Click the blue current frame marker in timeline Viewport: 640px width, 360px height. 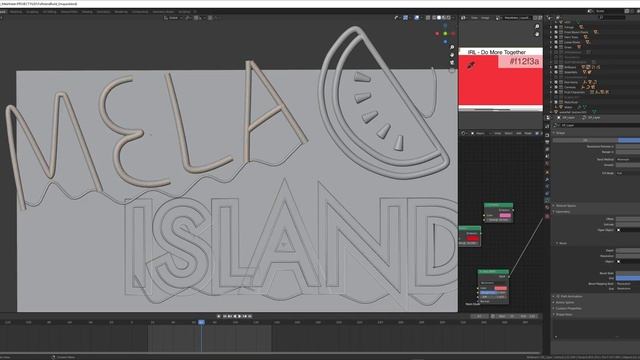click(x=201, y=322)
